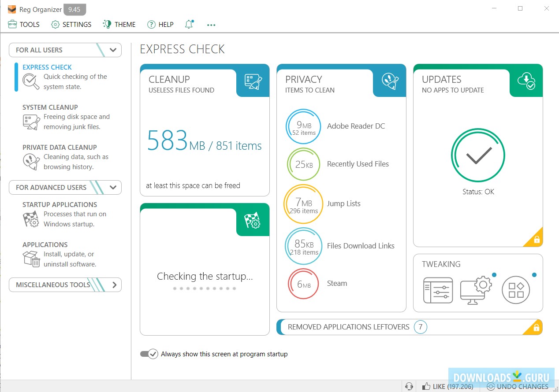Click the 583 MB / 851 items value

click(204, 141)
